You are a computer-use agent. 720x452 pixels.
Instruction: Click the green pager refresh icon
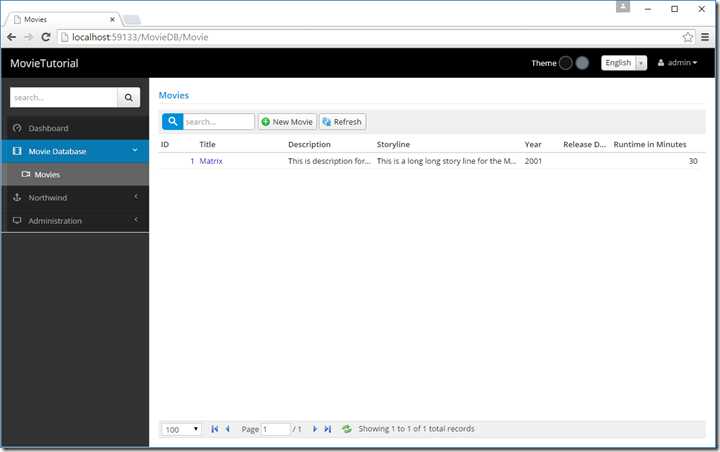point(347,429)
